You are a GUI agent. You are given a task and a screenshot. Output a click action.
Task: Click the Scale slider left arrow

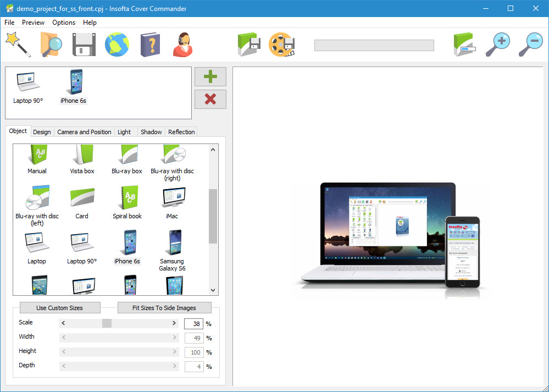tap(63, 323)
